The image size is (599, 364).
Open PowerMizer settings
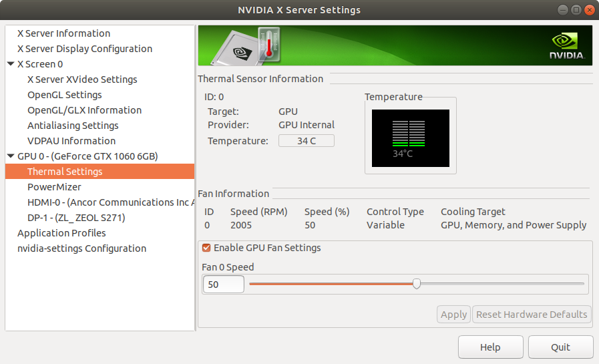coord(54,187)
